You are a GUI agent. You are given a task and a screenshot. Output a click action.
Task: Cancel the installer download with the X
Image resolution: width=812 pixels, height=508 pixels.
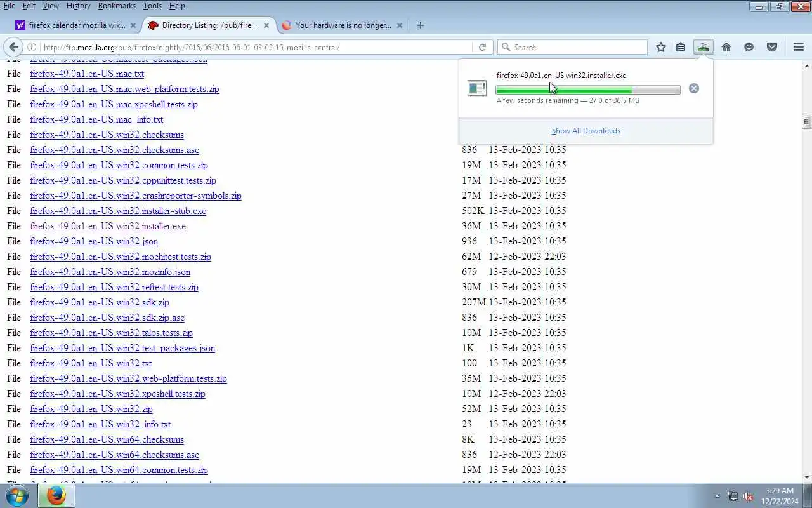pos(694,88)
